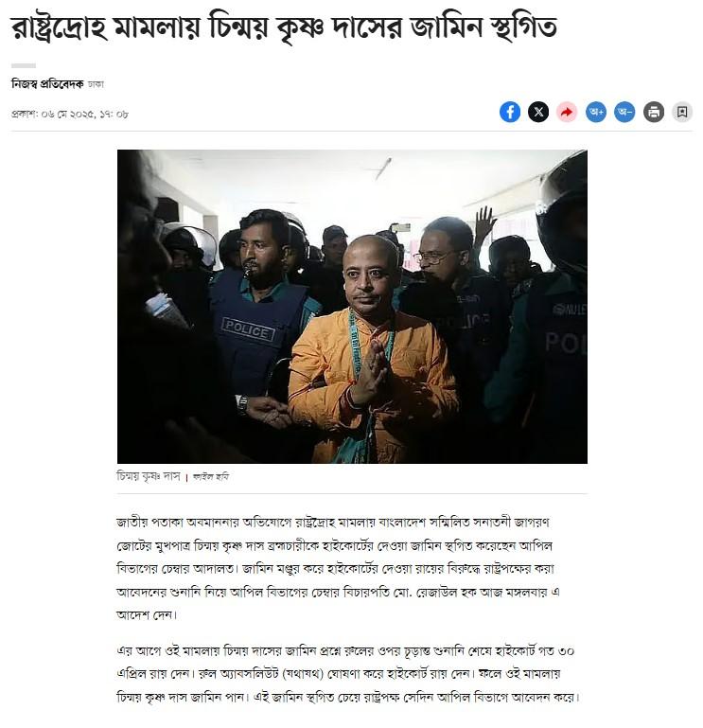Print the article using the printer icon
Image resolution: width=703 pixels, height=728 pixels.
pyautogui.click(x=654, y=112)
